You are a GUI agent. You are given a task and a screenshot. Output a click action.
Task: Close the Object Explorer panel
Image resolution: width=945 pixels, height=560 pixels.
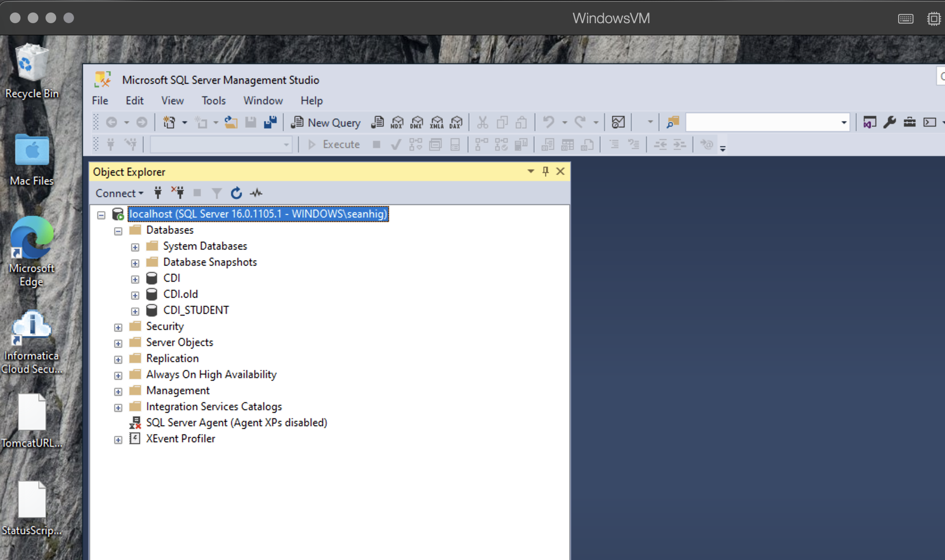[x=560, y=171]
